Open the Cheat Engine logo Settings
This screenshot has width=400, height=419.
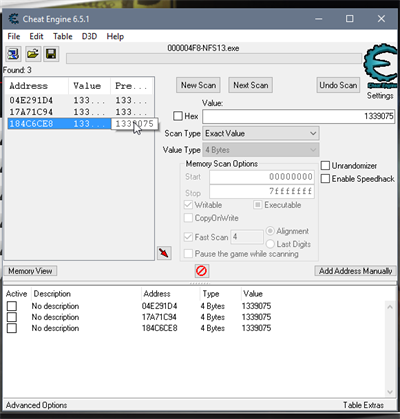[x=380, y=72]
